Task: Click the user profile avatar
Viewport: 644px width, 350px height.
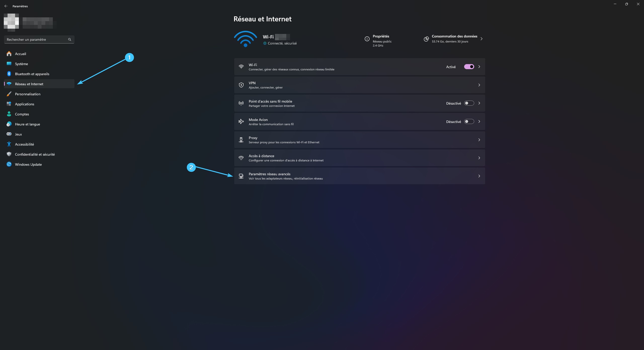Action: point(11,22)
